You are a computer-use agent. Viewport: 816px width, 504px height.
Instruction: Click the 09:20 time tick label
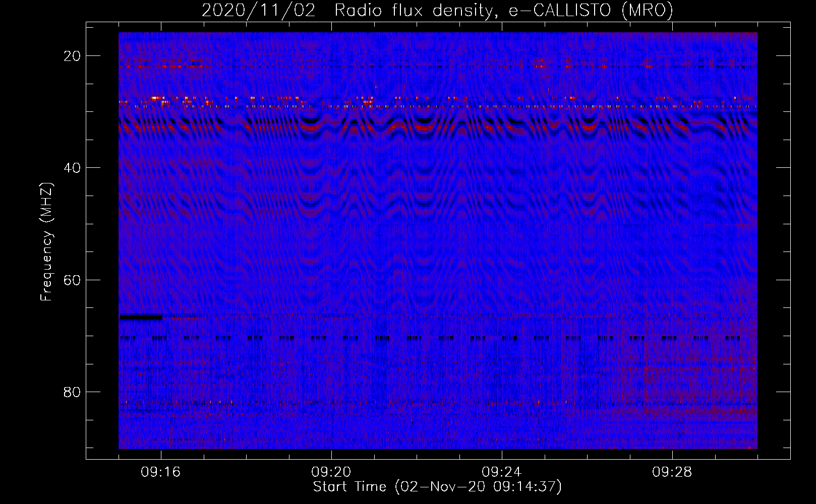pos(331,472)
